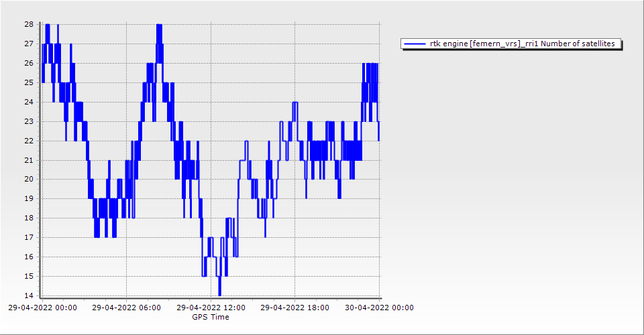
Task: Select the '29-04-2022 06:00' x-axis label
Action: click(x=126, y=308)
